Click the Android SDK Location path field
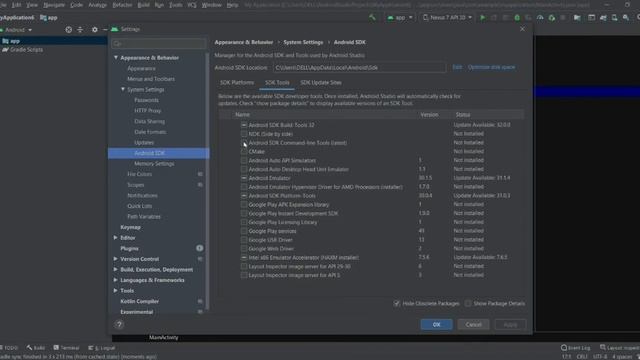Viewport: 640px width, 360px height. [x=359, y=68]
